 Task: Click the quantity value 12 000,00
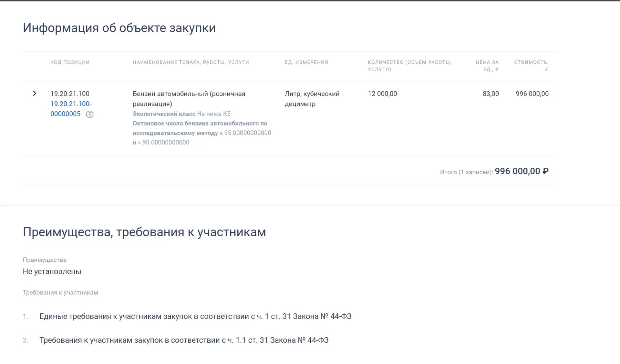click(x=382, y=94)
